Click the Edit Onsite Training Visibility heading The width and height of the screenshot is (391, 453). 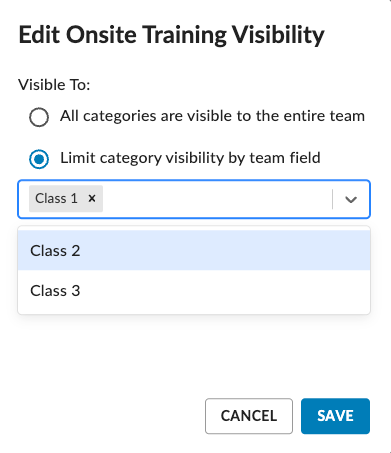pyautogui.click(x=172, y=35)
